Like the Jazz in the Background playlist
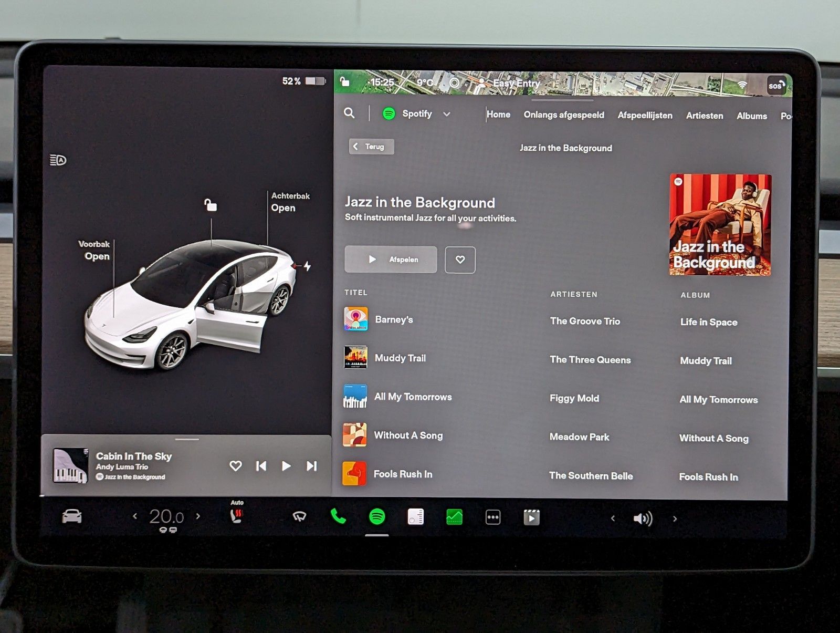 point(460,260)
